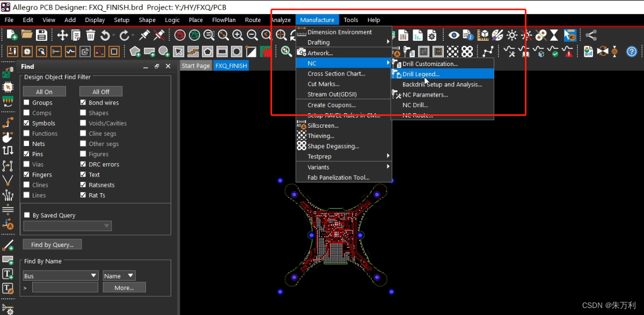Viewport: 644px width, 315px height.
Task: Uncheck the Fingers checkbox
Action: click(x=27, y=174)
